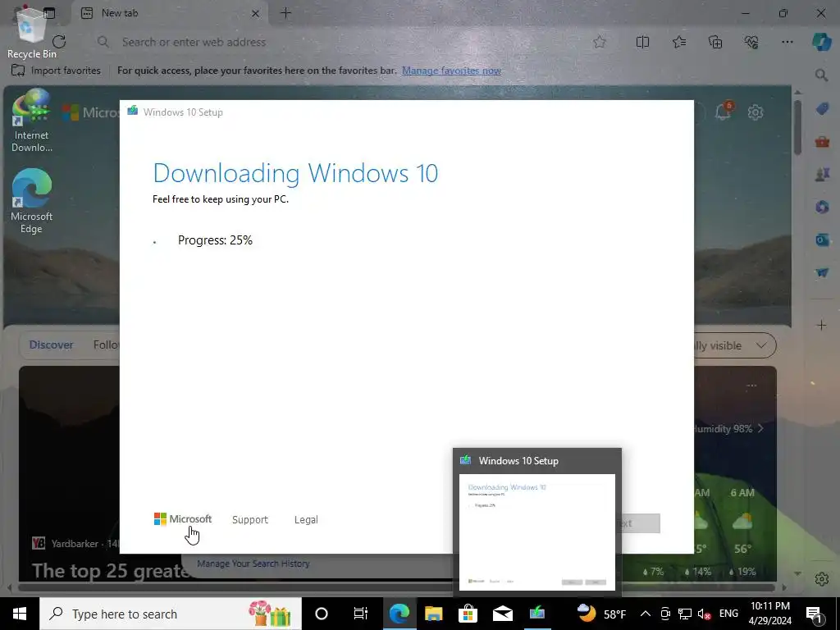Image resolution: width=840 pixels, height=630 pixels.
Task: Close the New tab tab
Action: pyautogui.click(x=256, y=13)
